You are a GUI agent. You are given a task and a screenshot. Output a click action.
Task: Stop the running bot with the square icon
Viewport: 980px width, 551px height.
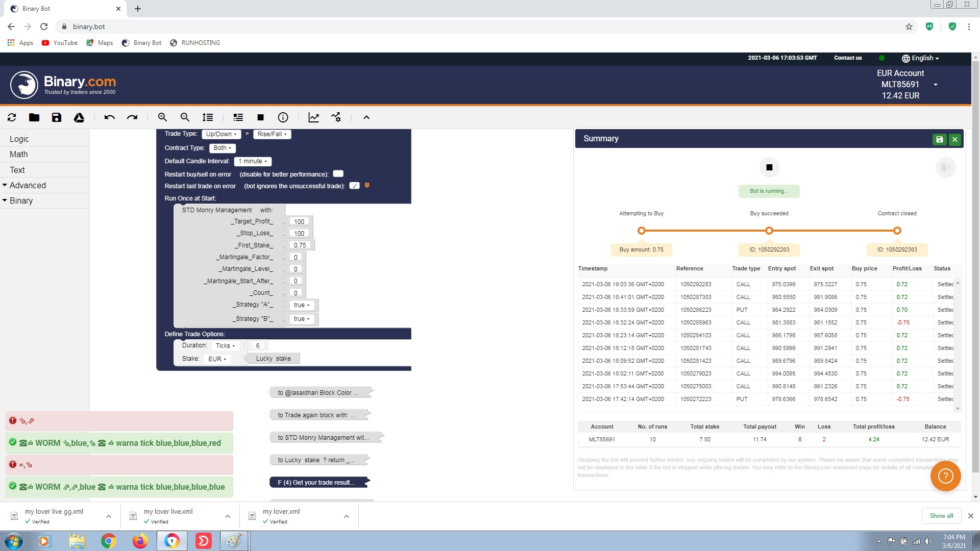[x=260, y=117]
